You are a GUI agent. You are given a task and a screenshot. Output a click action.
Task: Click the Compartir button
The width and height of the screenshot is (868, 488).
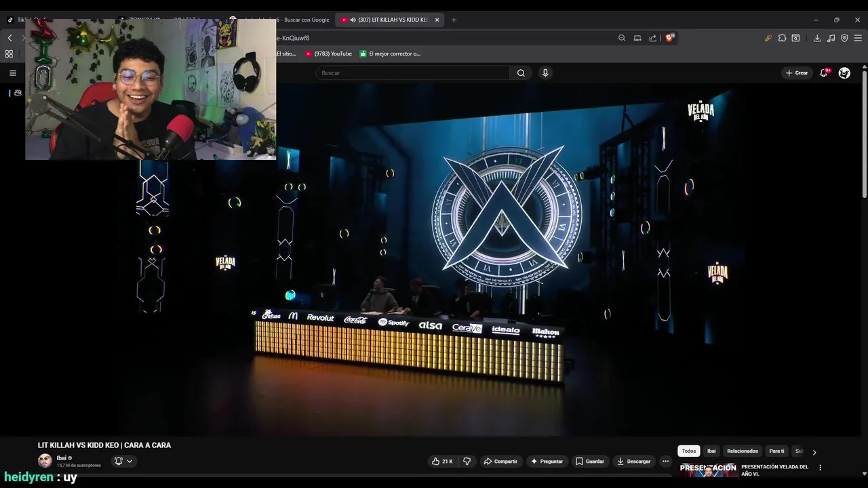click(500, 461)
